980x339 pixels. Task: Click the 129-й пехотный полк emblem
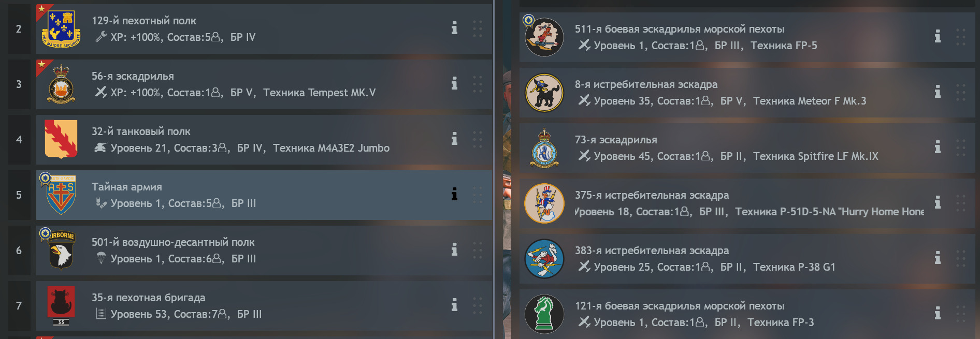pyautogui.click(x=61, y=29)
